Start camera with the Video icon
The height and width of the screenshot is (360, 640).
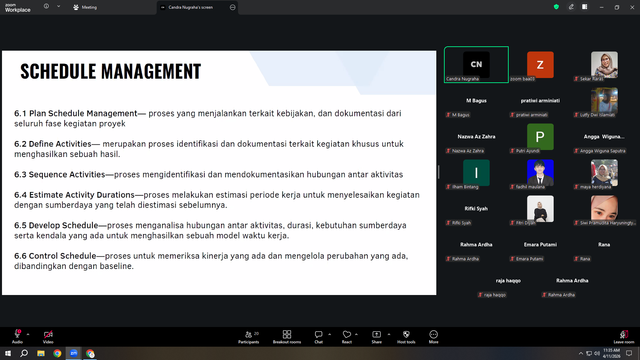click(x=48, y=334)
